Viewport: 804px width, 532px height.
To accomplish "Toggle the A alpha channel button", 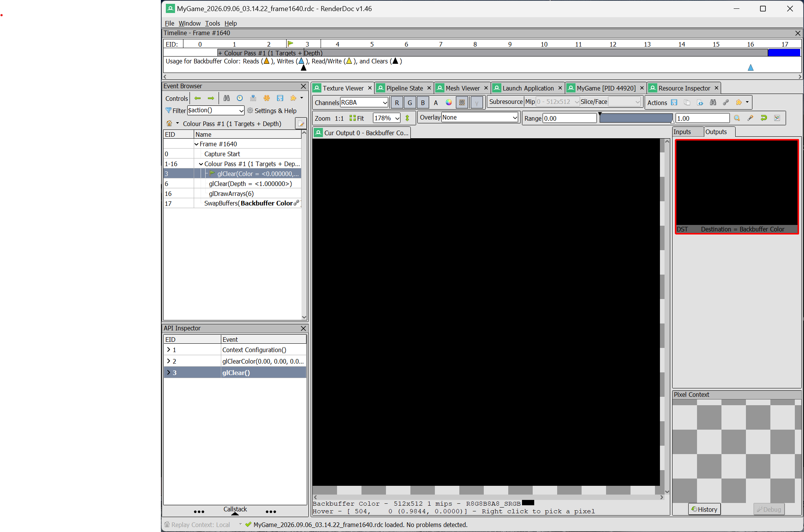I will pyautogui.click(x=436, y=102).
